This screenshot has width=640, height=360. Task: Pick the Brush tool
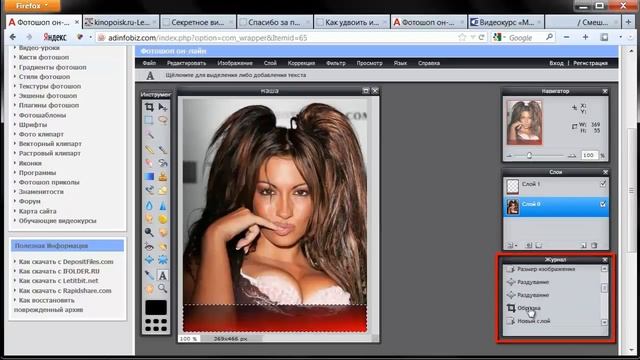coord(163,150)
